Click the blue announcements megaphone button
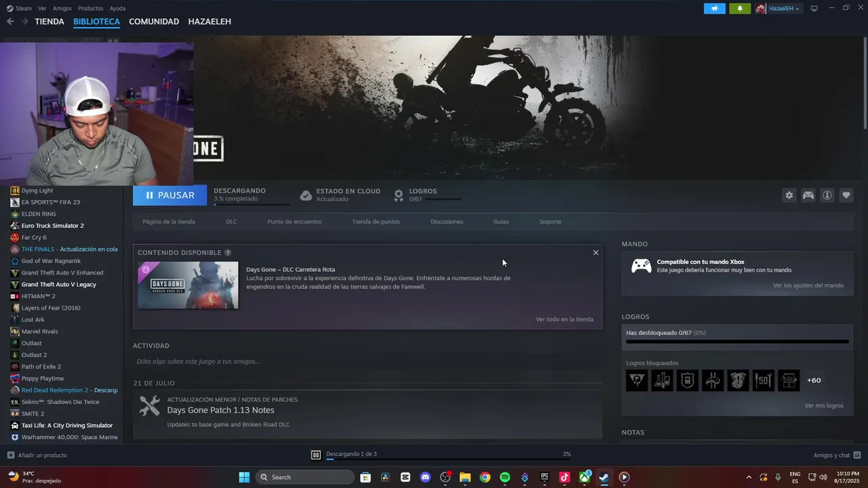The width and height of the screenshot is (868, 488). pos(715,8)
